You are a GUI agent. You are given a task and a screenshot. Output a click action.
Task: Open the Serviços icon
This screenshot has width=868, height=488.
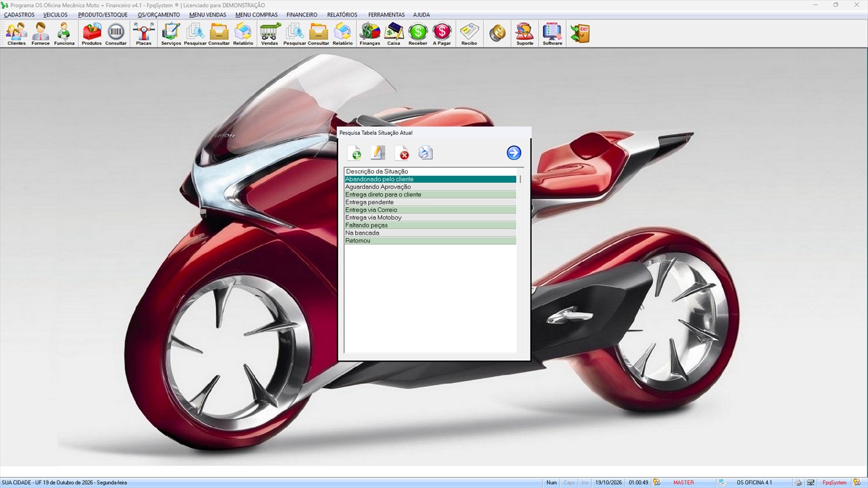171,34
